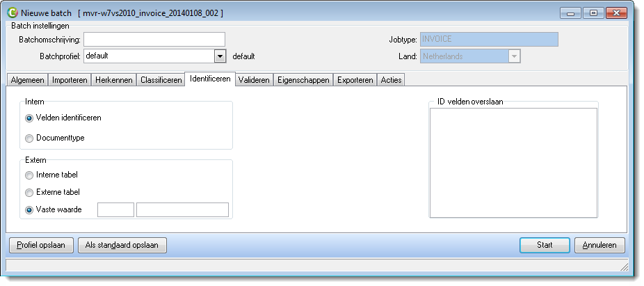This screenshot has height=286, width=644.
Task: Select the Vaste waarde radio button
Action: click(x=29, y=210)
